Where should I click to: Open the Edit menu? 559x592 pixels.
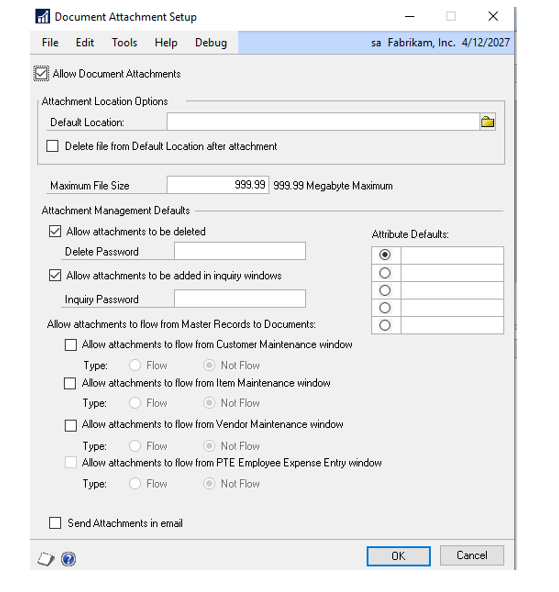point(85,43)
